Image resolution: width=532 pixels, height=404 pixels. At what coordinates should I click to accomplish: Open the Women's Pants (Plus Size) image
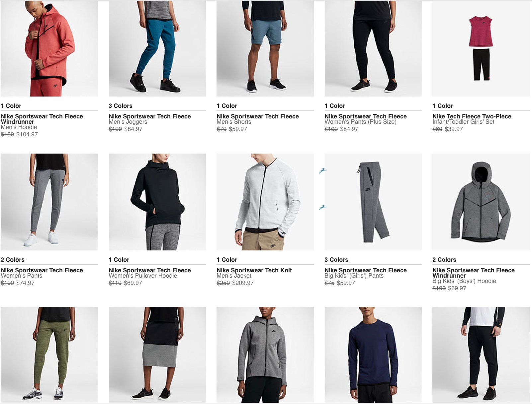pyautogui.click(x=373, y=48)
